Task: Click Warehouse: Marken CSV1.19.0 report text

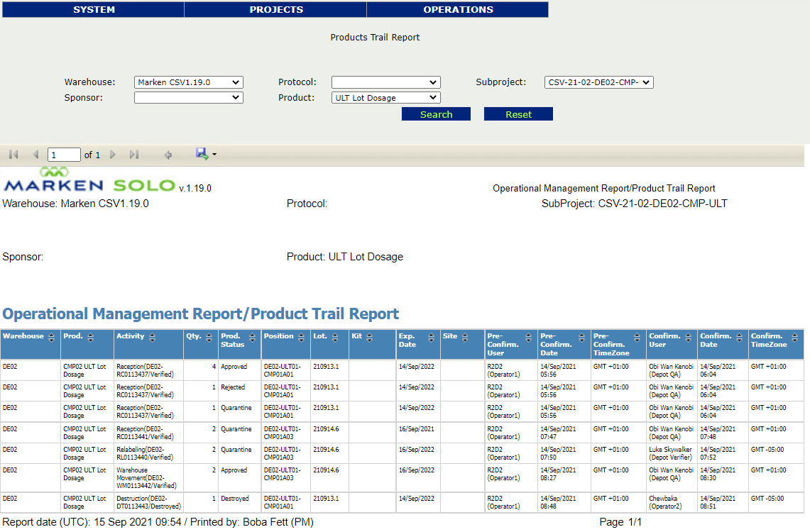Action: (x=75, y=204)
